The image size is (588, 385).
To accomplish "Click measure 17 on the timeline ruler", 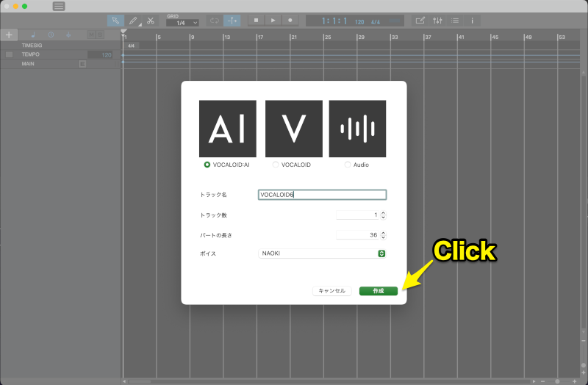I will pos(260,37).
